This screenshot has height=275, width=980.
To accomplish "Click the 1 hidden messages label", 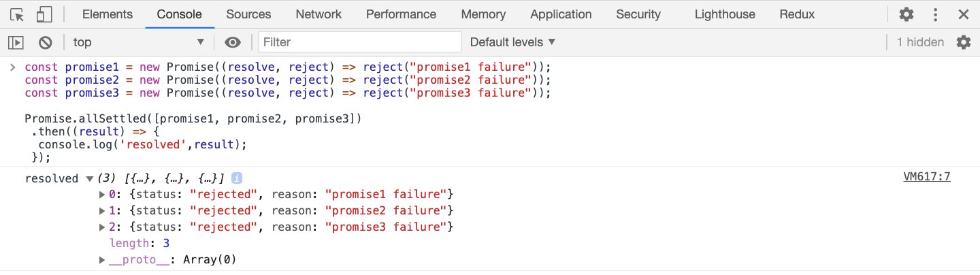I will tap(920, 42).
